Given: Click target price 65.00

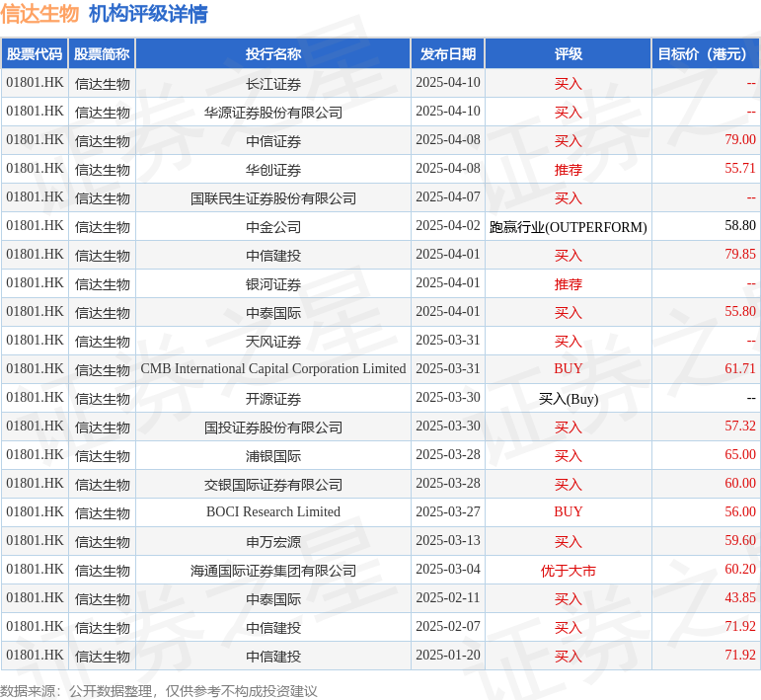Looking at the screenshot, I should (740, 455).
